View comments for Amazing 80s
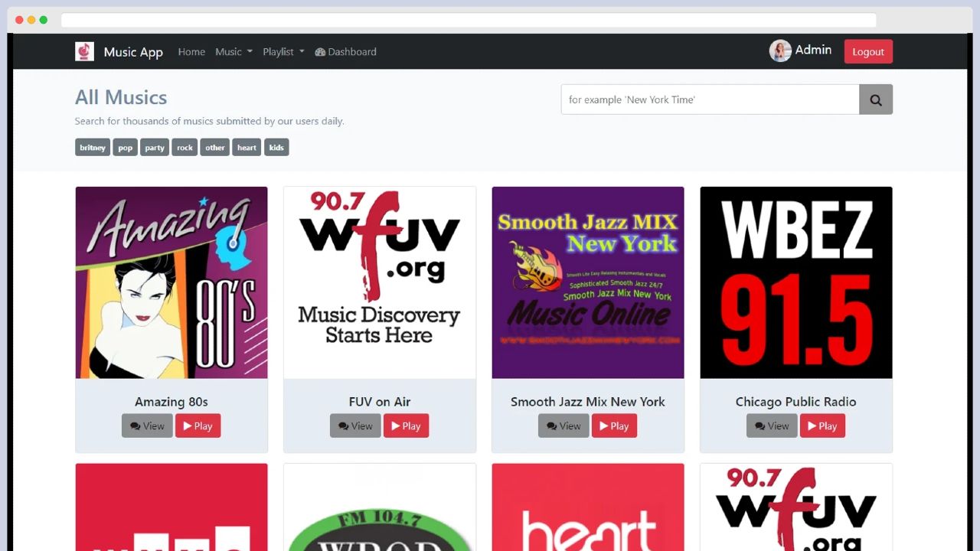Image resolution: width=980 pixels, height=551 pixels. click(147, 426)
